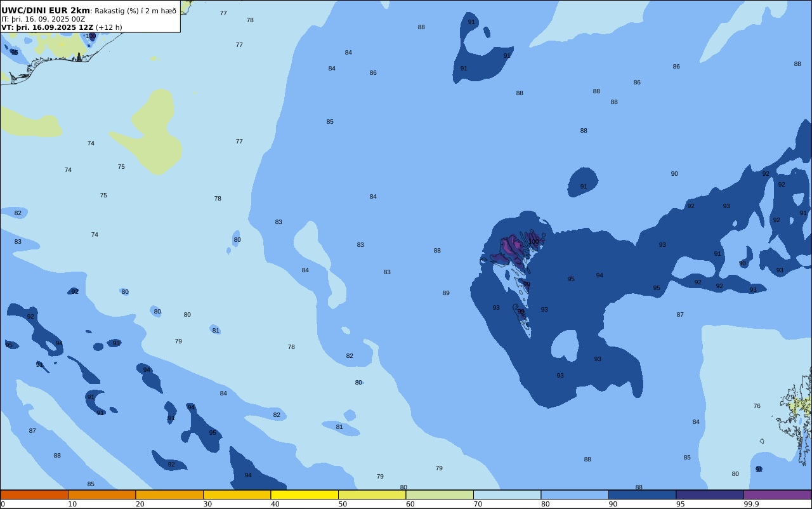Select the medium blue 80–90 legend swatch

(575, 494)
